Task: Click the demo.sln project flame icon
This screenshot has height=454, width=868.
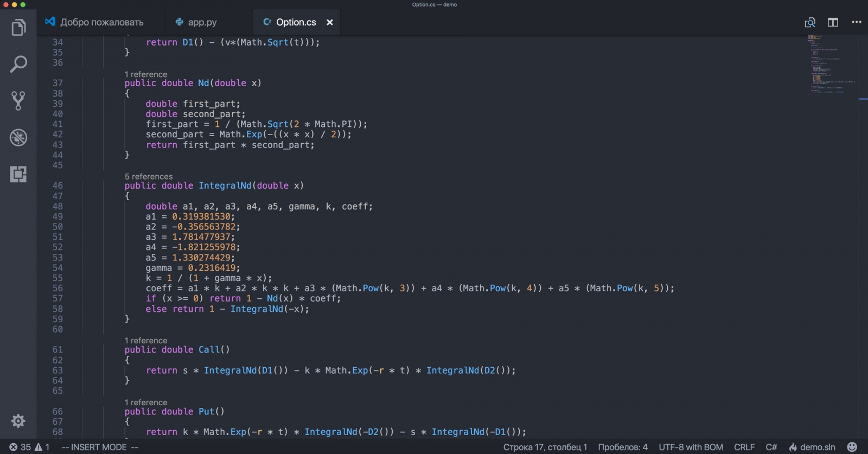Action: 812,447
